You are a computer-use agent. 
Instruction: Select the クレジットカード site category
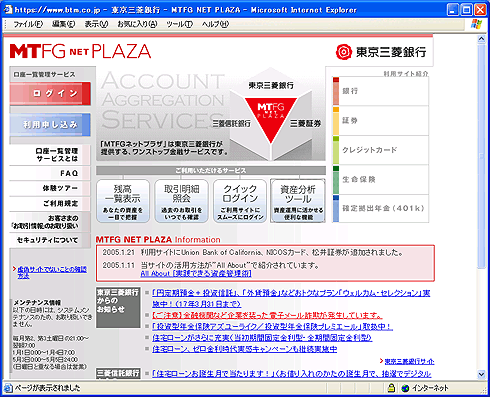point(380,150)
